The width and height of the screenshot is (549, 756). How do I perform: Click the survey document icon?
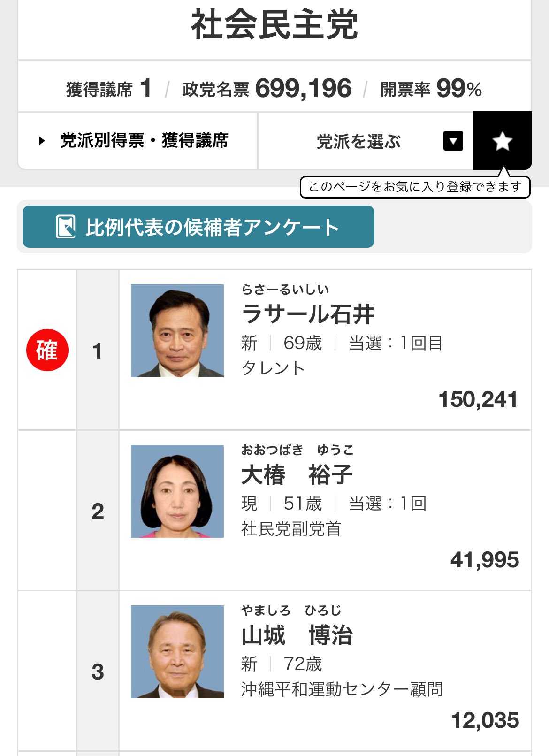(x=66, y=227)
